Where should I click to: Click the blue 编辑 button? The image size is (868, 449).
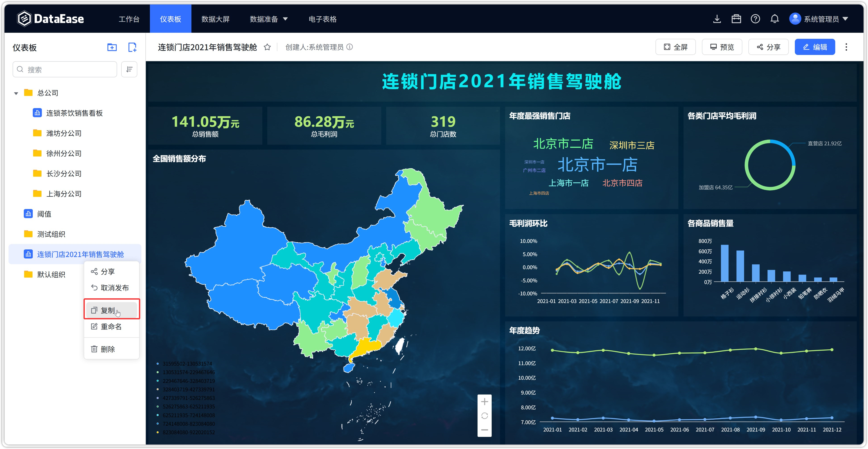pos(815,47)
